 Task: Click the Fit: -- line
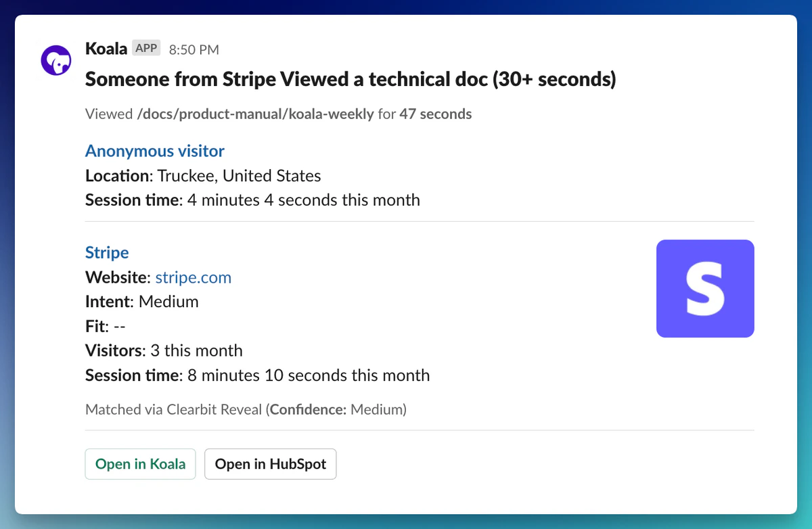pyautogui.click(x=106, y=326)
